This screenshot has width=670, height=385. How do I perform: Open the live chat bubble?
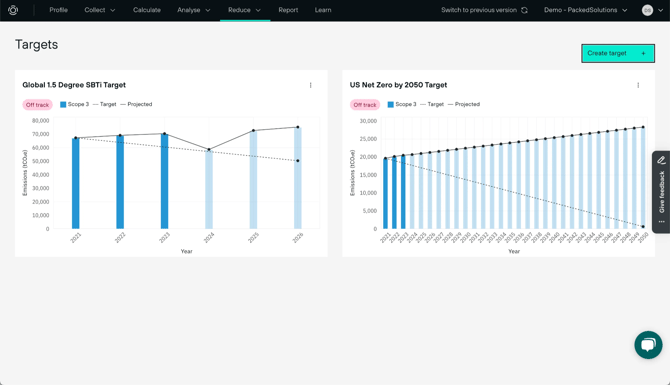pyautogui.click(x=648, y=345)
